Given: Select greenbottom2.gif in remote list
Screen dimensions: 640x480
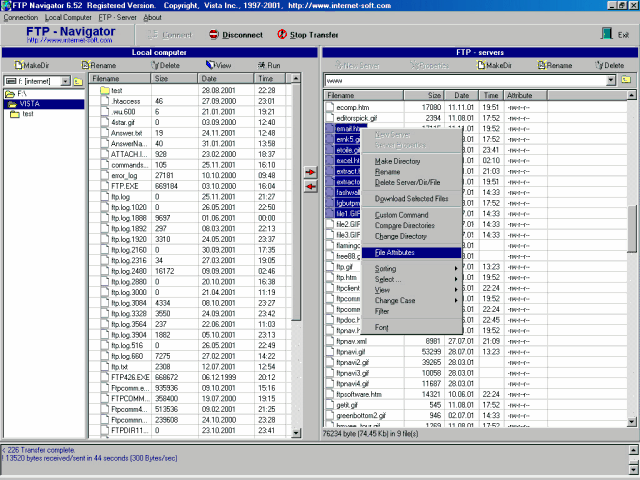Looking at the screenshot, I should click(361, 416).
